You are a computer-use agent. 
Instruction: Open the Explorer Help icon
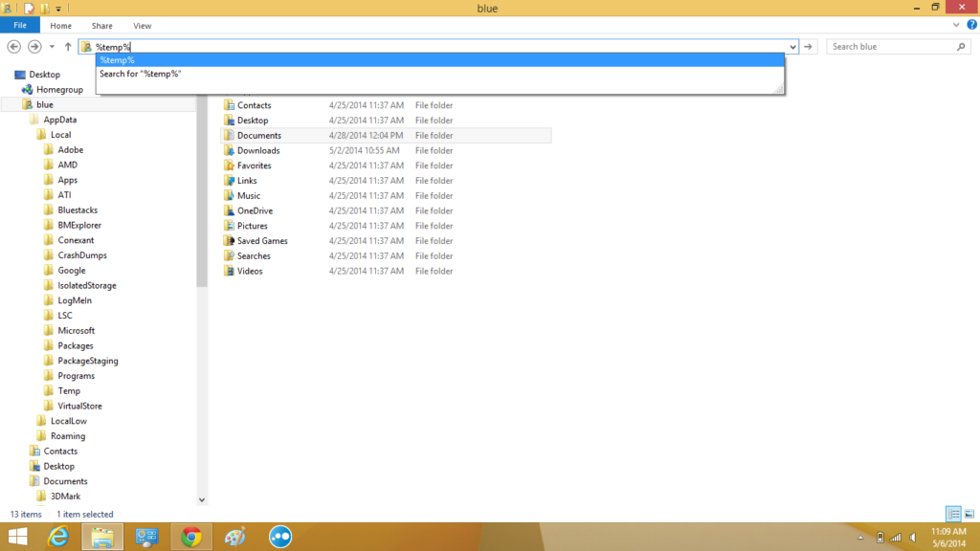point(972,25)
